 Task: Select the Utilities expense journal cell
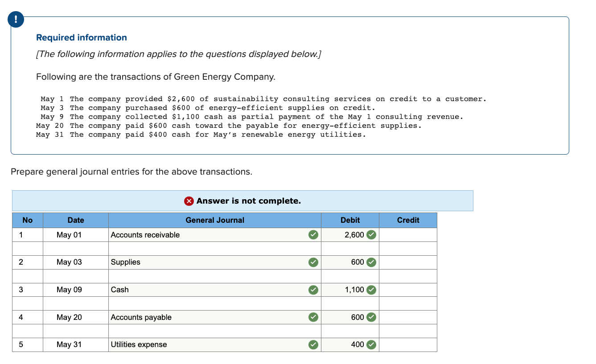pyautogui.click(x=214, y=345)
